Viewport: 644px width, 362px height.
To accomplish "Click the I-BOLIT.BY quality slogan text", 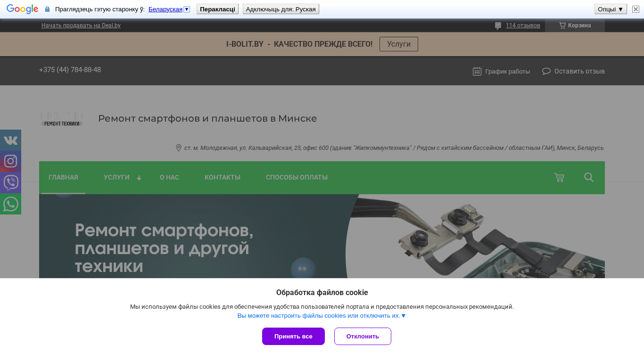I will pos(299,44).
